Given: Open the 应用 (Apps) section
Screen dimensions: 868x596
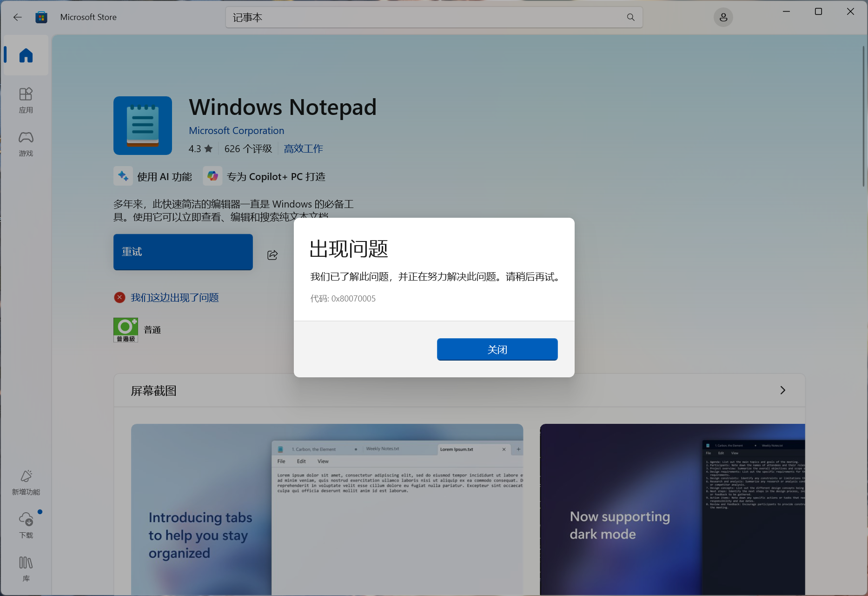Looking at the screenshot, I should [26, 100].
